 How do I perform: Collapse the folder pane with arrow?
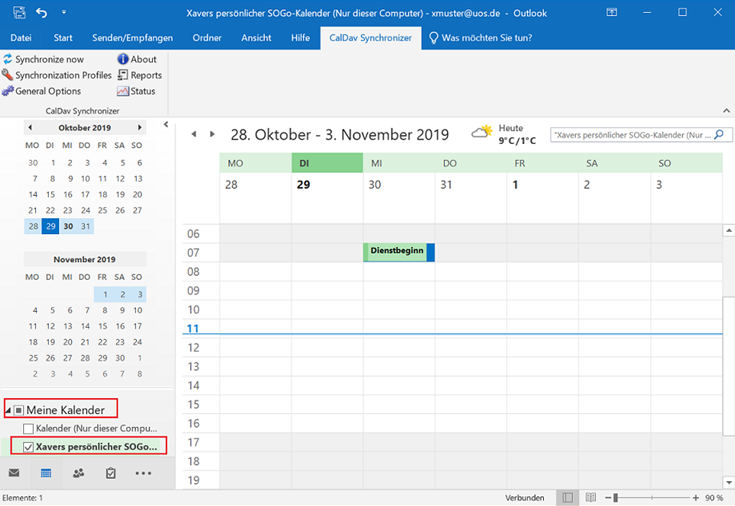click(x=166, y=126)
